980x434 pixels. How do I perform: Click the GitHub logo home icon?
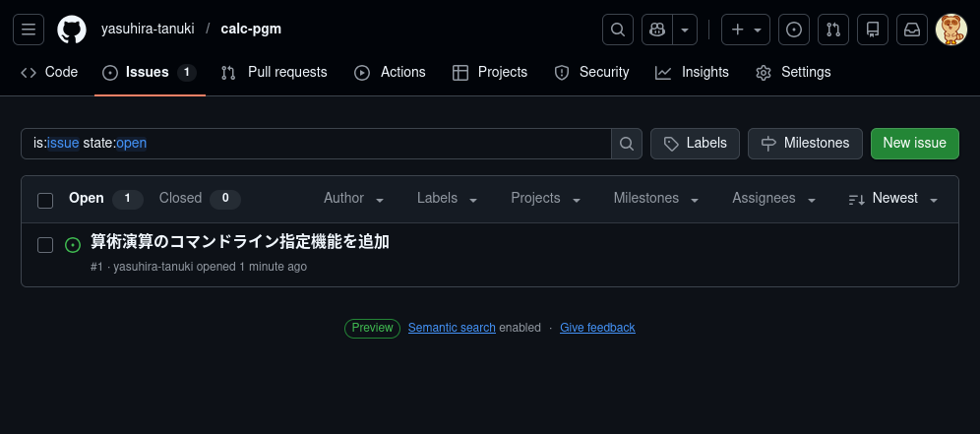72,30
